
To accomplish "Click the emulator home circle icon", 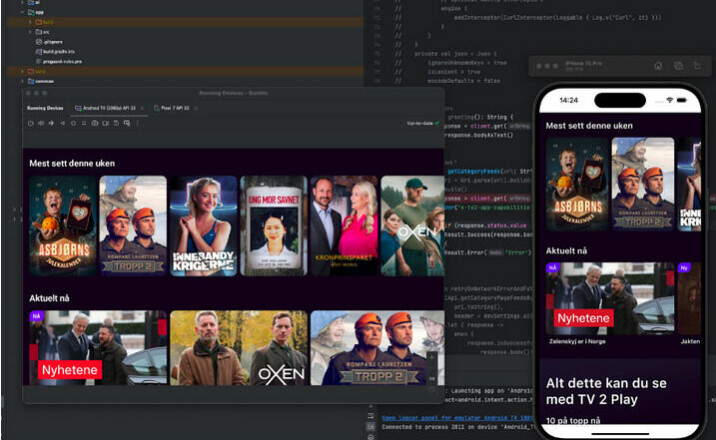I will [73, 123].
